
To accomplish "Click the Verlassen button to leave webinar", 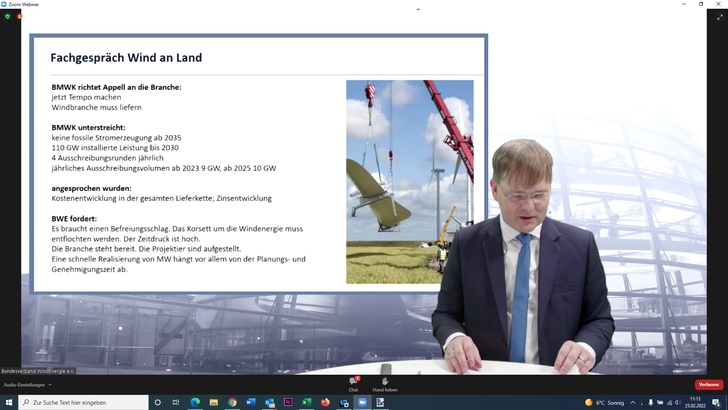I will tap(708, 384).
